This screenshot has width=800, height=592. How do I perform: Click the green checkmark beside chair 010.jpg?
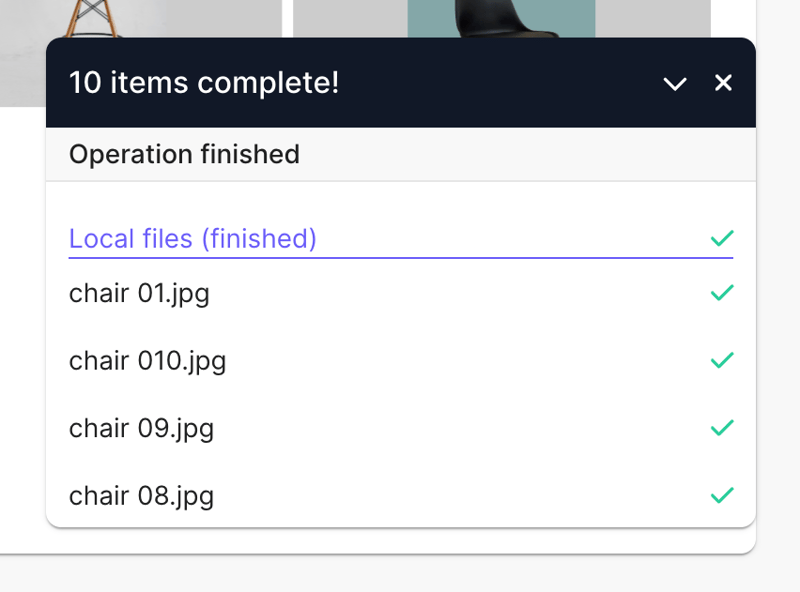point(721,361)
